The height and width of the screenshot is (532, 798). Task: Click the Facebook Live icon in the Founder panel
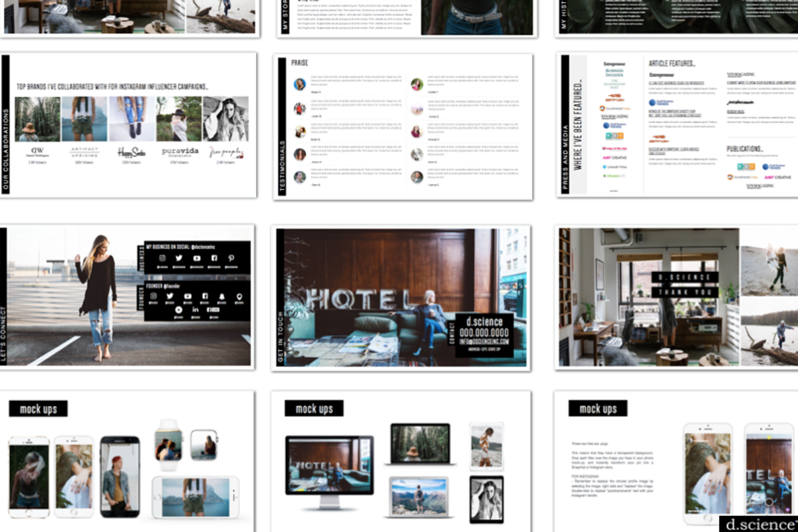(x=213, y=310)
